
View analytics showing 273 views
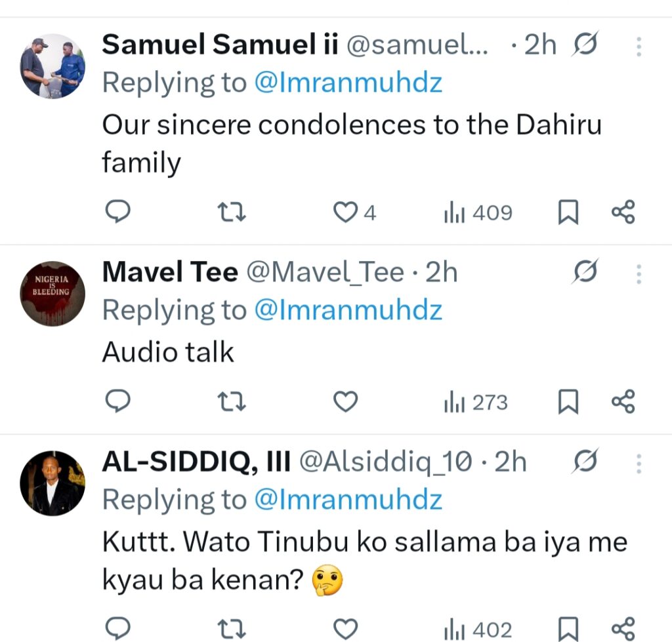click(x=476, y=401)
